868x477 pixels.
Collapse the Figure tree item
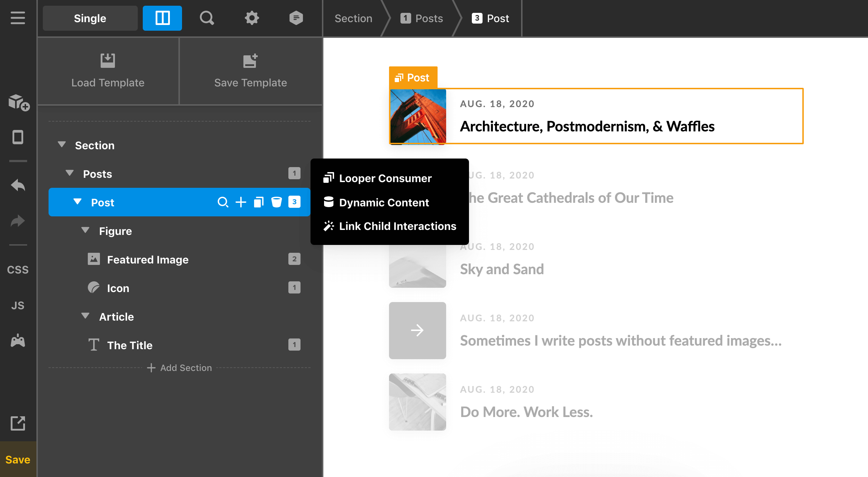(x=85, y=230)
